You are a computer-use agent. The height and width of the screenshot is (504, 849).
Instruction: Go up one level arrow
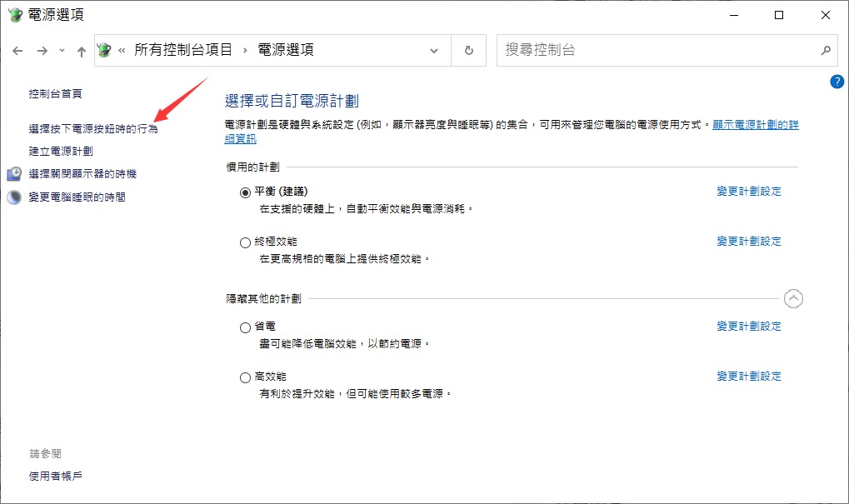81,52
